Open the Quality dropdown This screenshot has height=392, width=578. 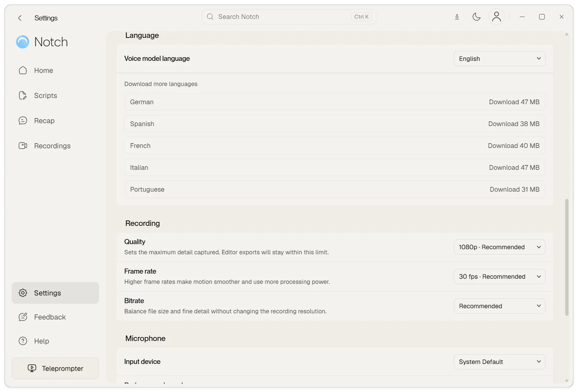pyautogui.click(x=500, y=247)
